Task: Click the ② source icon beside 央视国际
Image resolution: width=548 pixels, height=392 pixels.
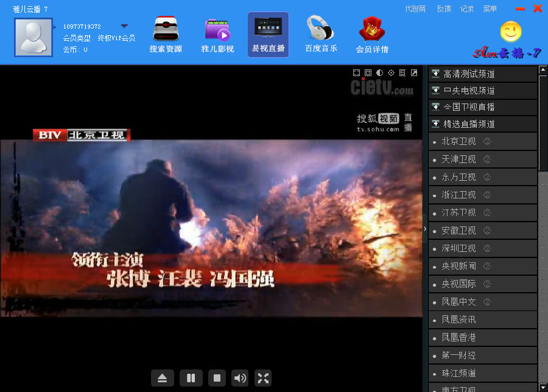Action: [x=487, y=284]
